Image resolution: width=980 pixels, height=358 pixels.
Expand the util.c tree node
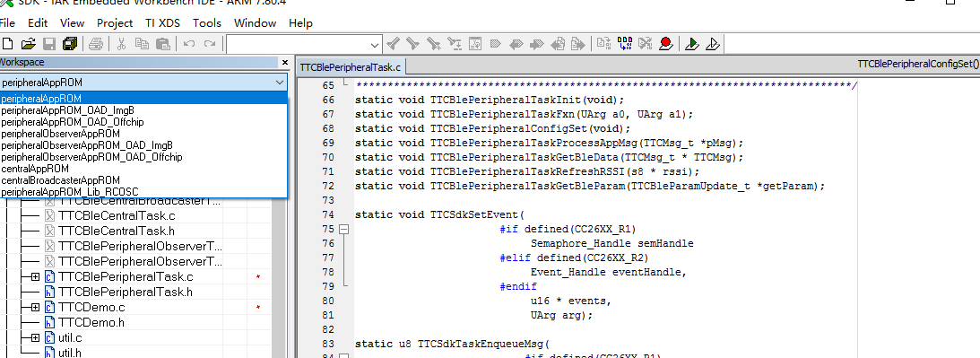point(35,338)
